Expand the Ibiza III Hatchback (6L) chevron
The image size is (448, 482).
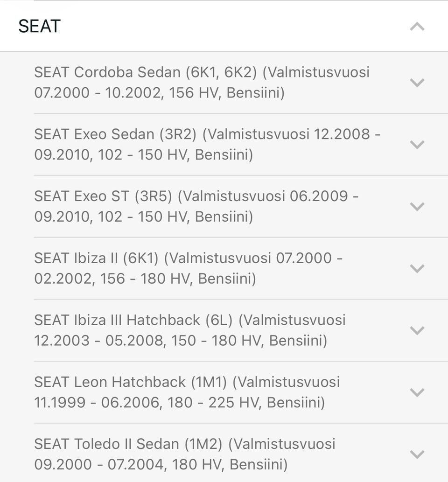tap(417, 330)
